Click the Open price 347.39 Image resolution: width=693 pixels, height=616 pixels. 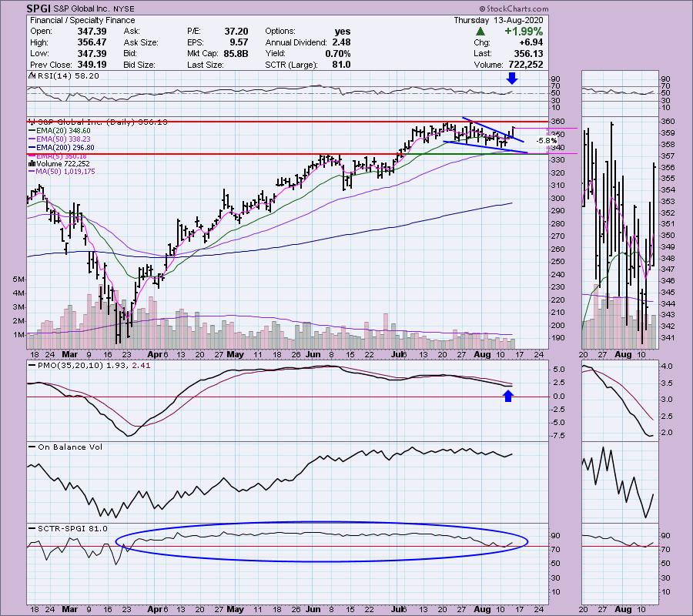92,32
